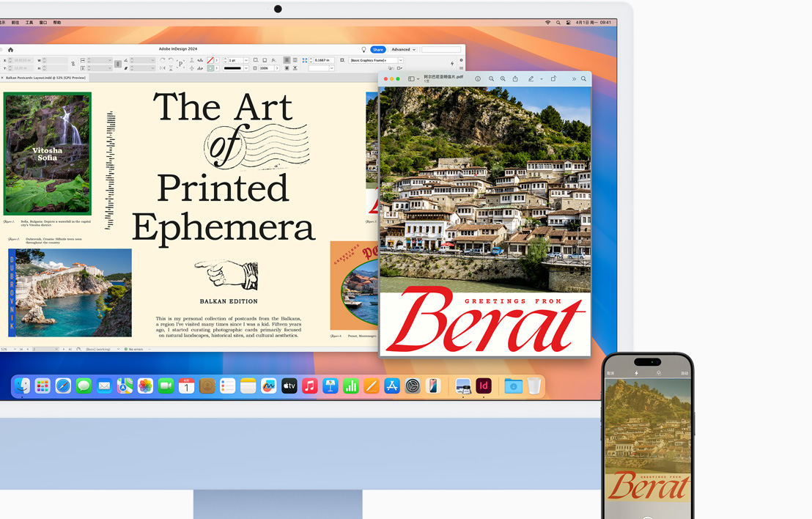Zoom in on the Preview PDF
The height and width of the screenshot is (519, 812).
(503, 79)
